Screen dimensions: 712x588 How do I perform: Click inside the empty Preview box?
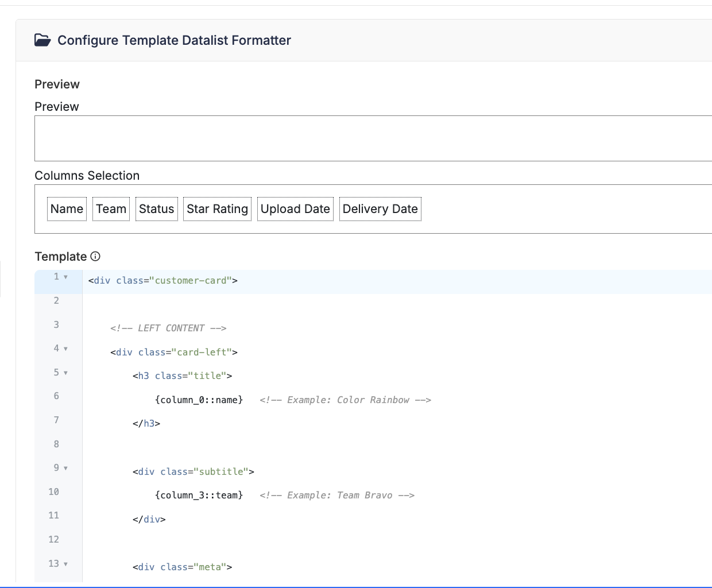373,138
